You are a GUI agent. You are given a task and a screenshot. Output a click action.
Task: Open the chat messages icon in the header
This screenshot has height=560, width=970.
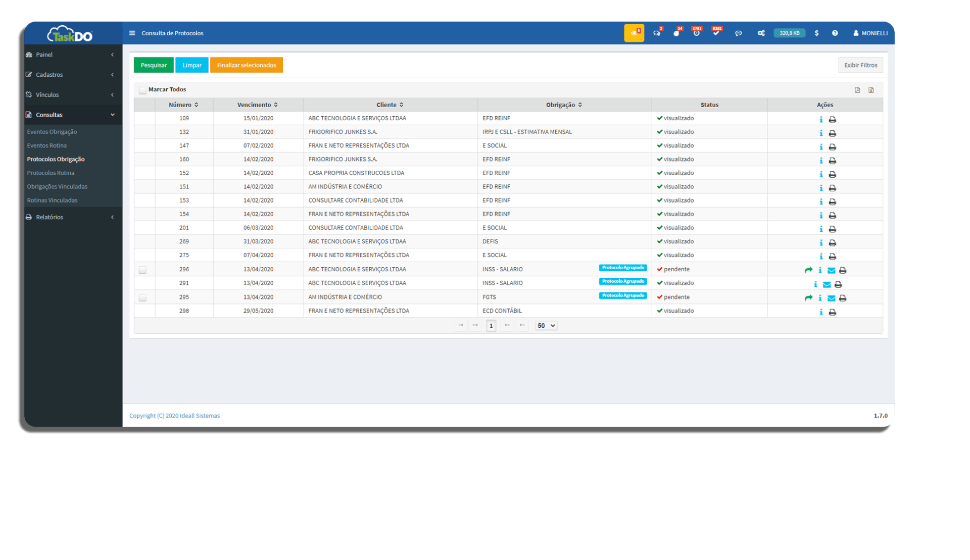click(x=738, y=33)
